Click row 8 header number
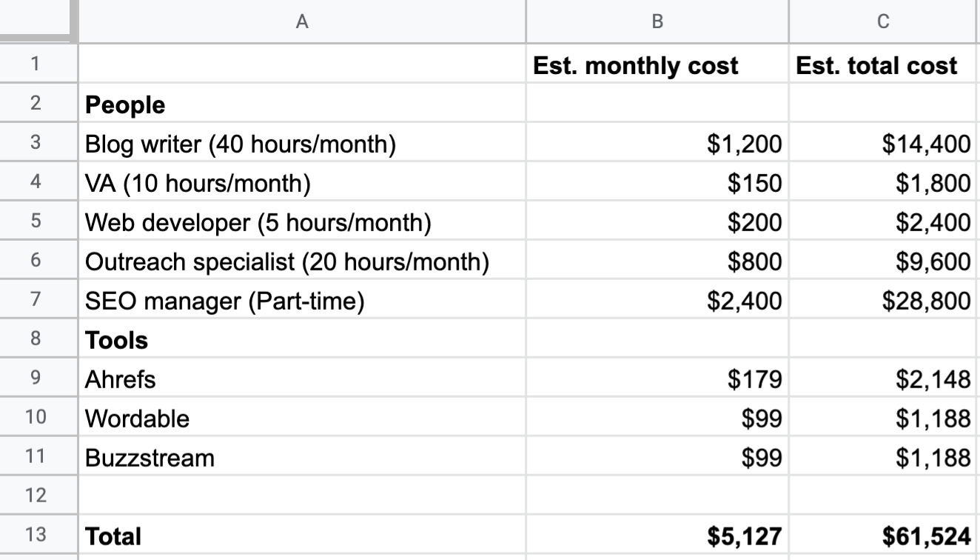This screenshot has height=560, width=980. [x=37, y=340]
